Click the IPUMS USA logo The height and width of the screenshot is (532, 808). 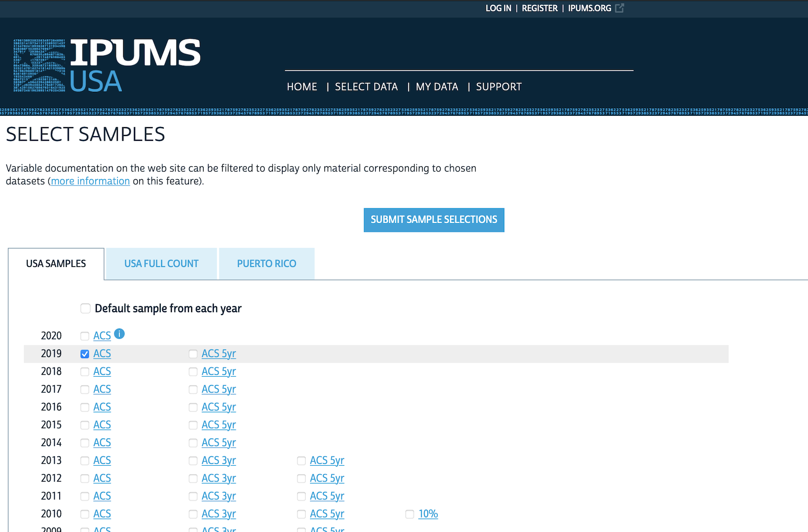[107, 66]
